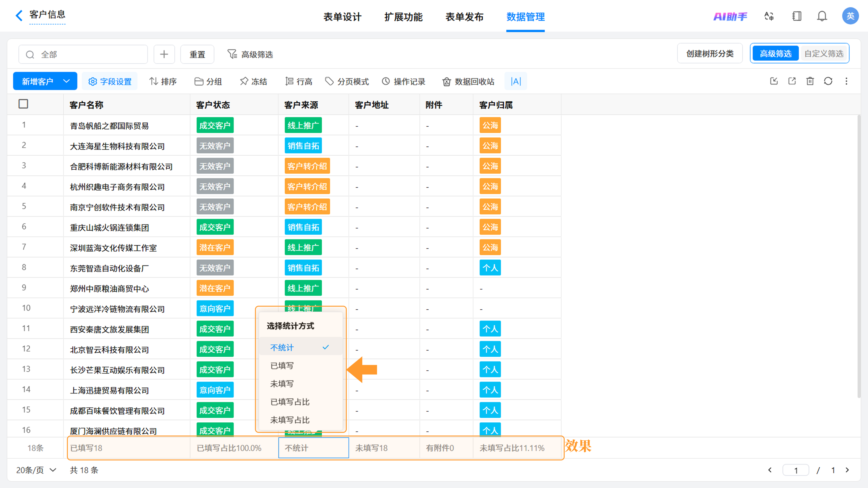868x488 pixels.
Task: Open customer 青岛帆船之都国际贸易
Action: [109, 126]
